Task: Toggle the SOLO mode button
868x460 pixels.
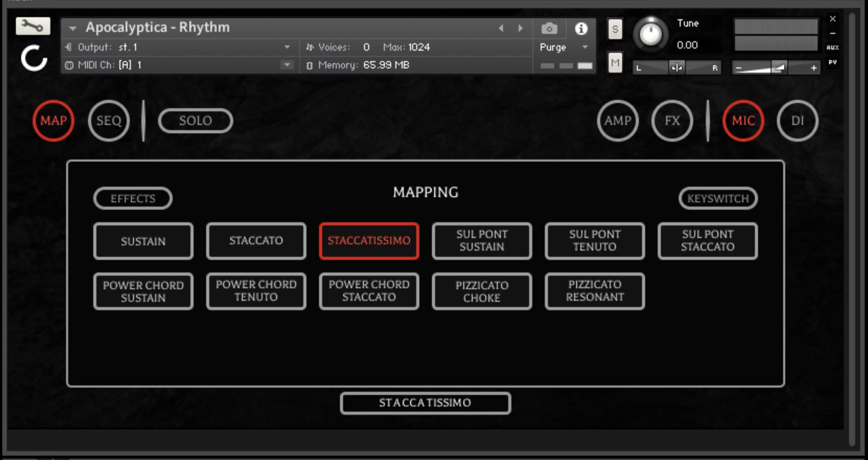Action: 195,121
